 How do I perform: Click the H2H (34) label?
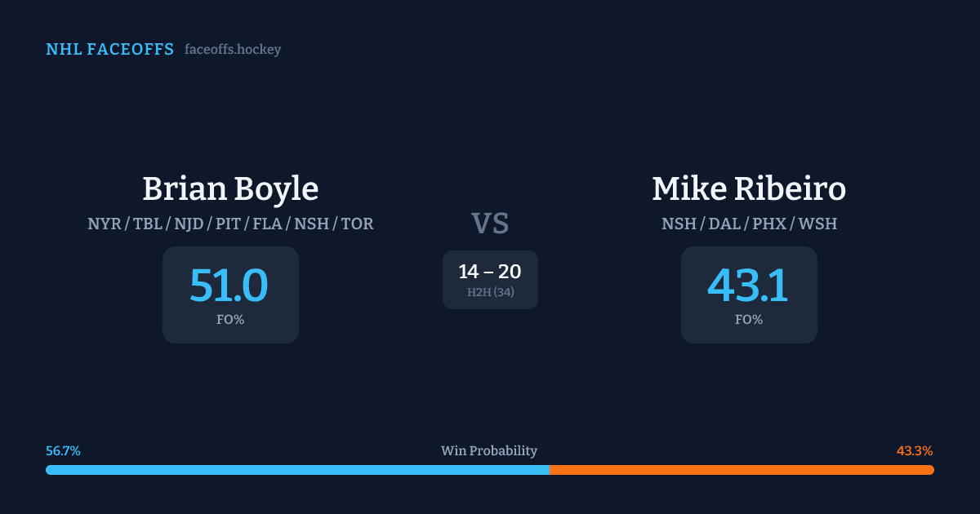pyautogui.click(x=490, y=292)
